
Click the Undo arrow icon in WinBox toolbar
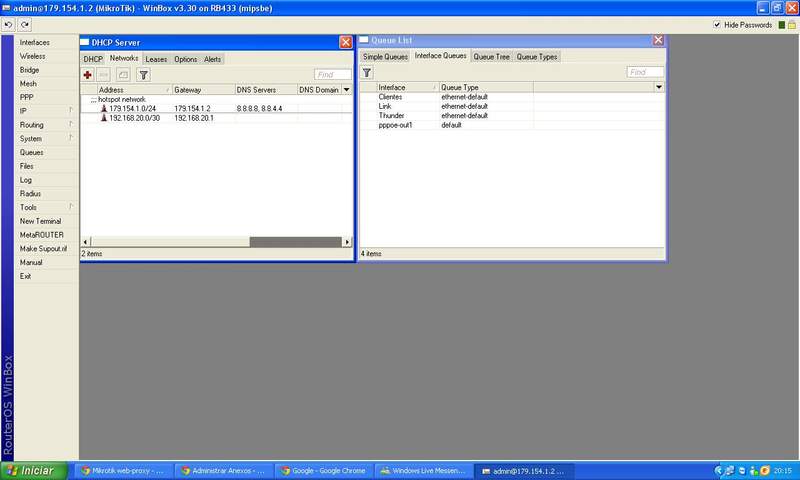tap(9, 24)
